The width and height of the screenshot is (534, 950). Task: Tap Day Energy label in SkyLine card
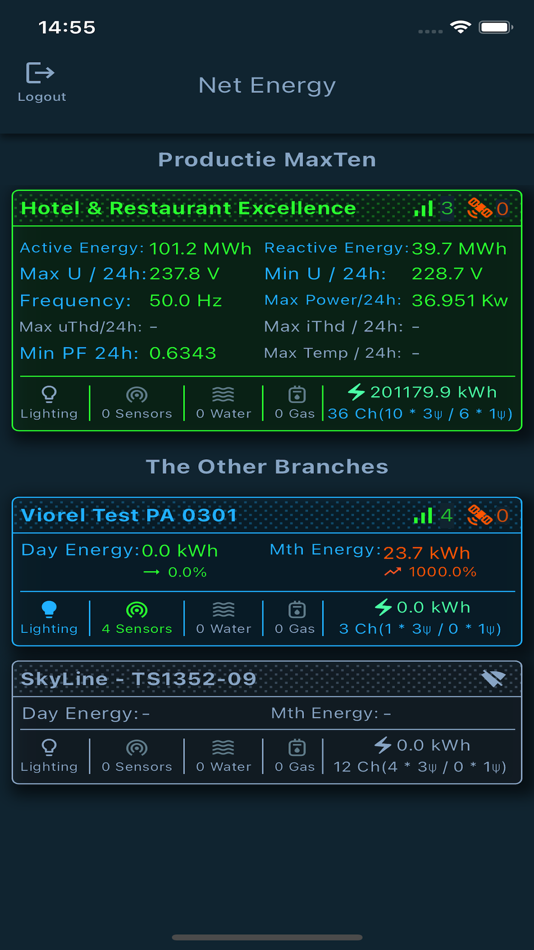point(81,714)
